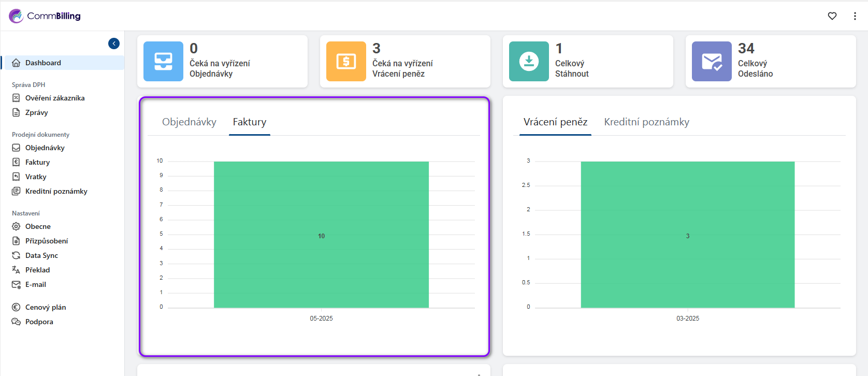The width and height of the screenshot is (868, 376).
Task: Collapse the sidebar with the chevron button
Action: pyautogui.click(x=114, y=44)
